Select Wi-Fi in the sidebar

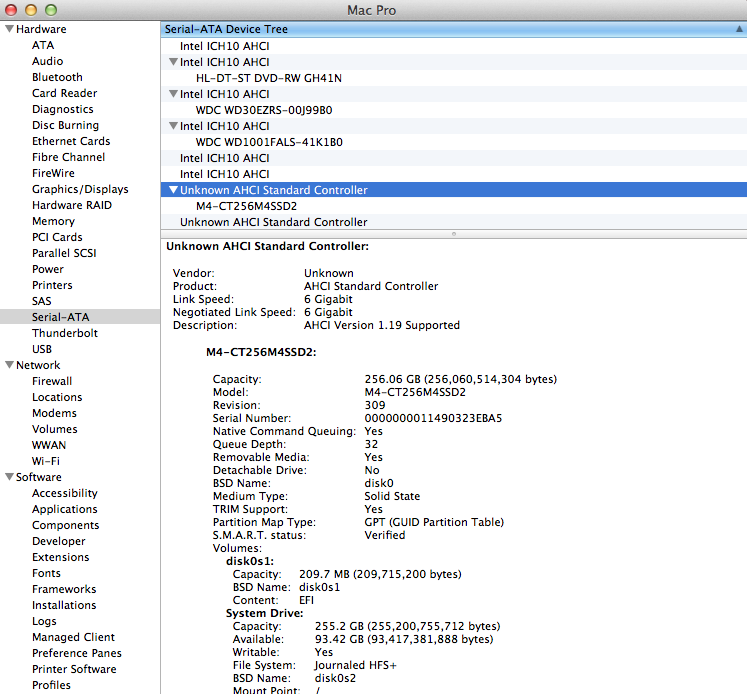[x=46, y=461]
